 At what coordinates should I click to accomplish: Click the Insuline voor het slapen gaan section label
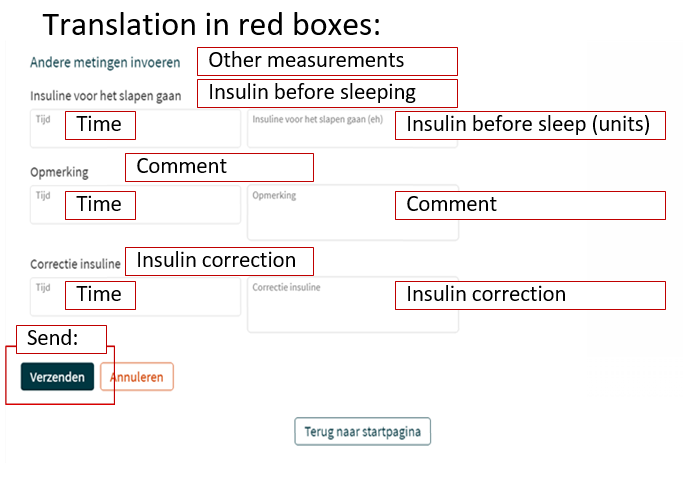tap(111, 95)
